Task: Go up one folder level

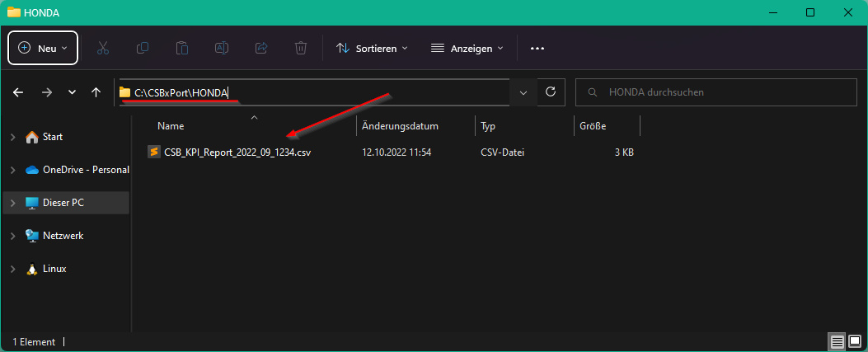Action: (96, 92)
